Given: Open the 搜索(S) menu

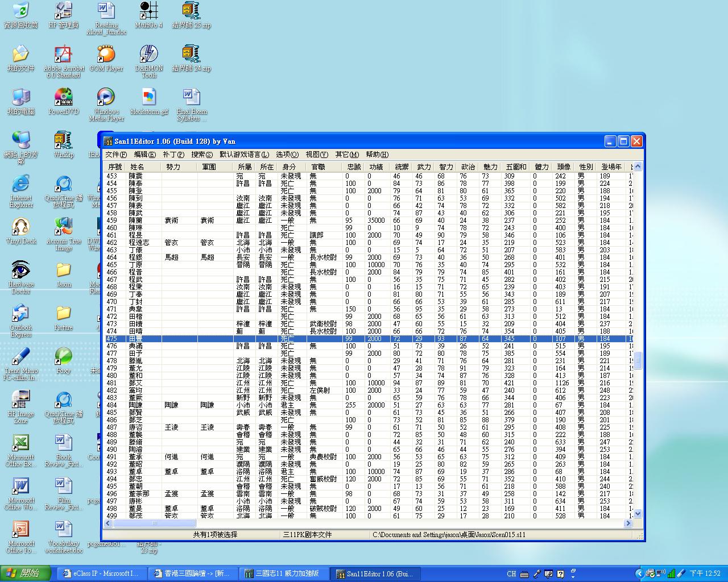Looking at the screenshot, I should coord(202,155).
